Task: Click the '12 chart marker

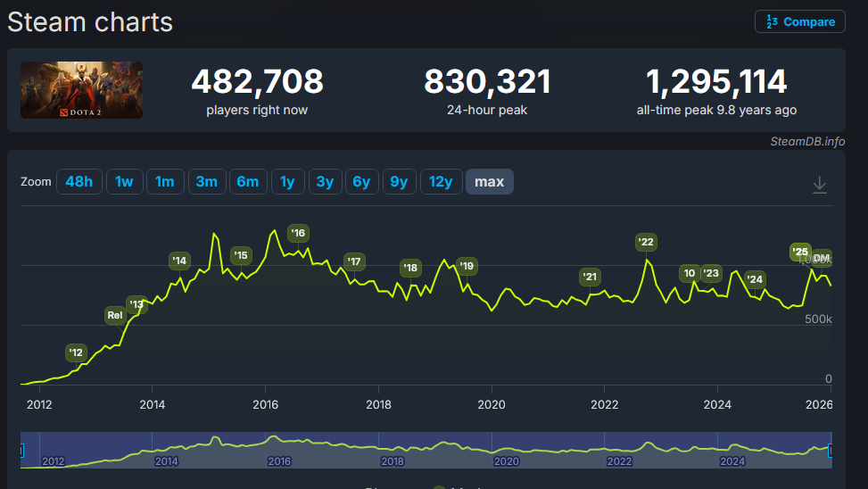Action: (x=76, y=352)
